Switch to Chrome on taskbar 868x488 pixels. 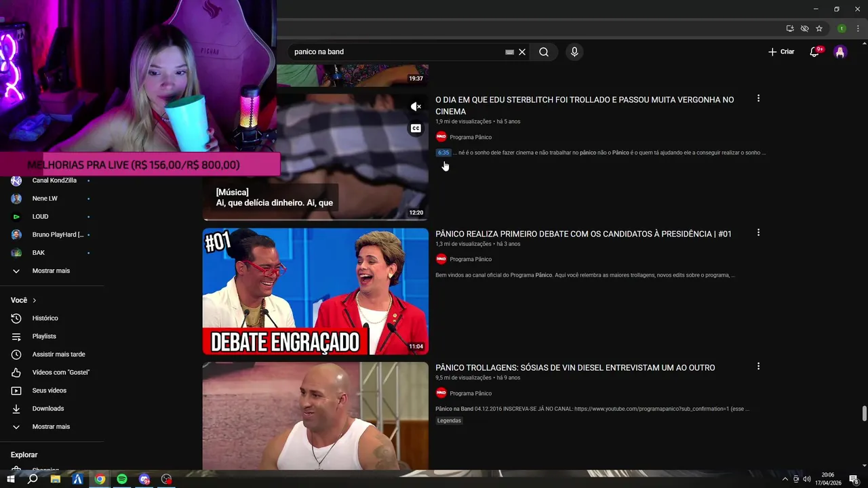tap(100, 479)
